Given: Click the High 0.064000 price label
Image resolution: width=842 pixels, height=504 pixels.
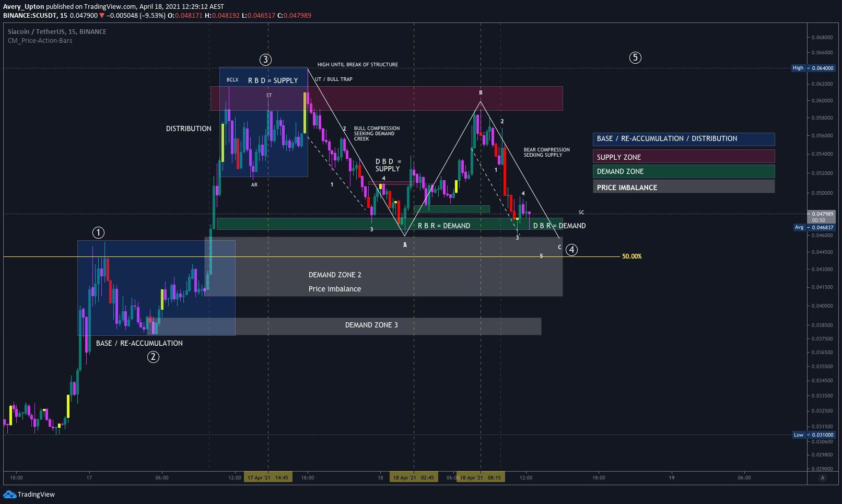Looking at the screenshot, I should [x=813, y=68].
